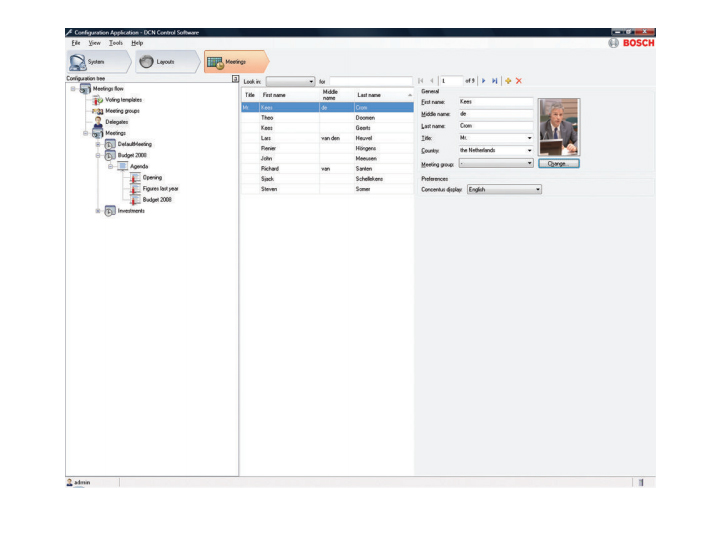Delete delegate using red X icon
This screenshot has height=546, width=706.
point(519,79)
